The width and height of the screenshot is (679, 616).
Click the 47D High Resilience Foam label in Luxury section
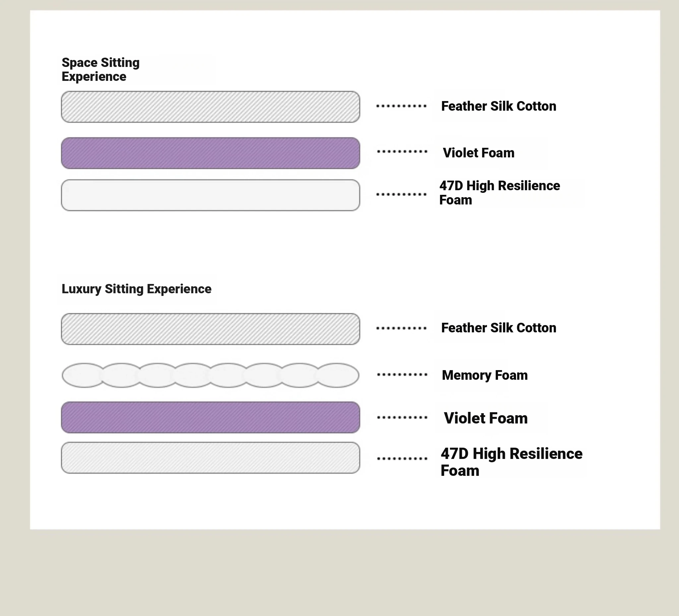(511, 462)
